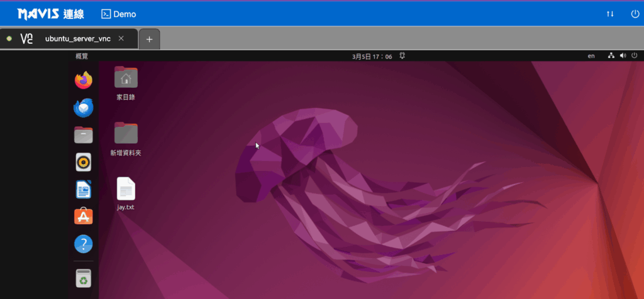Expand the en input source menu
Viewport: 644px width, 299px height.
[x=591, y=56]
